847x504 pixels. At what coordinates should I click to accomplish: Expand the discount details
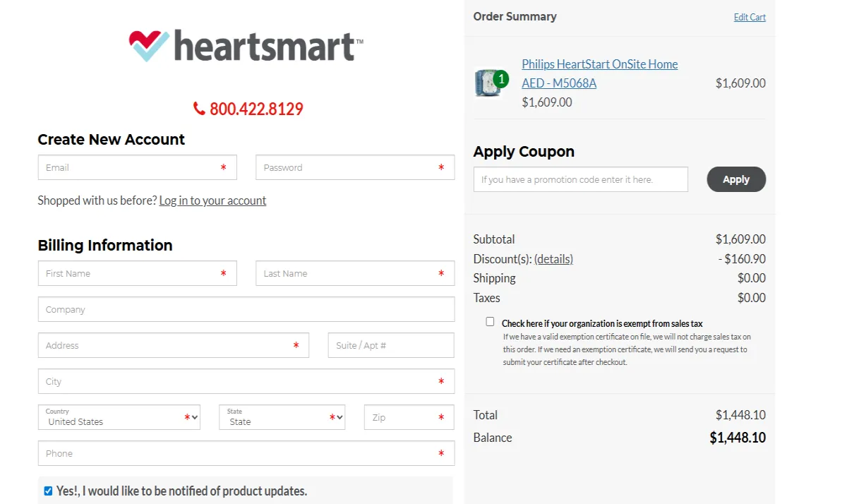pyautogui.click(x=553, y=258)
